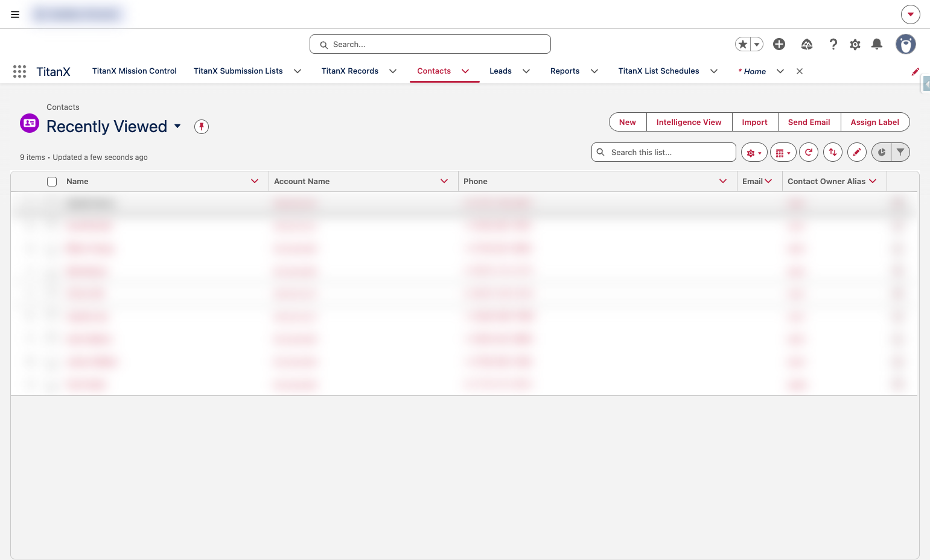This screenshot has width=930, height=560.
Task: Open the display-as table dropdown
Action: point(783,153)
